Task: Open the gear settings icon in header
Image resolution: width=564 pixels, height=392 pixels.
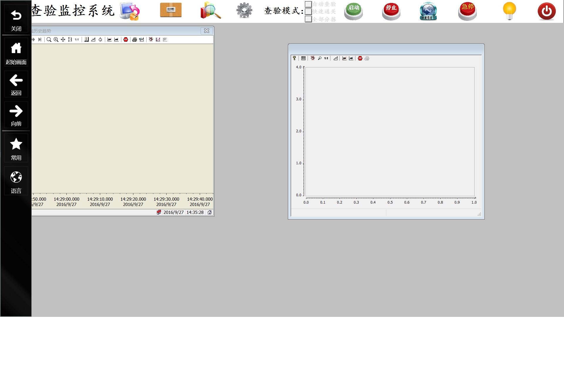Action: (244, 10)
